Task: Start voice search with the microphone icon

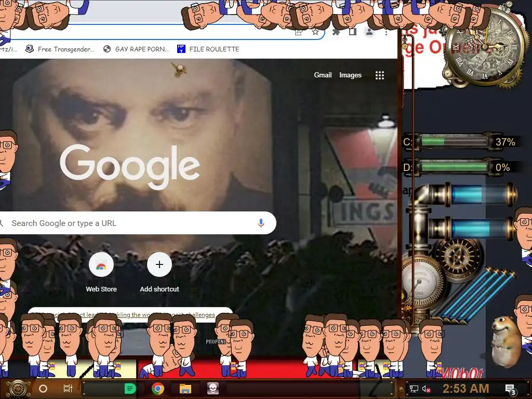Action: (261, 223)
